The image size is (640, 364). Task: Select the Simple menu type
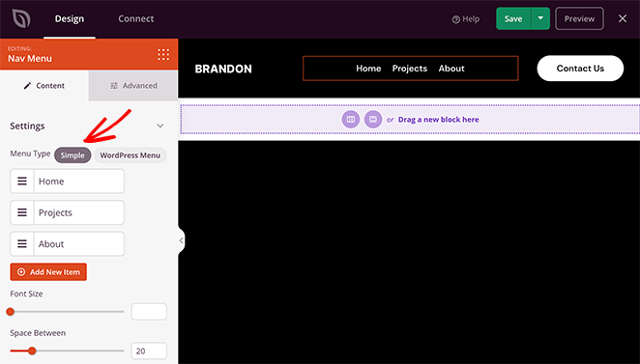73,155
